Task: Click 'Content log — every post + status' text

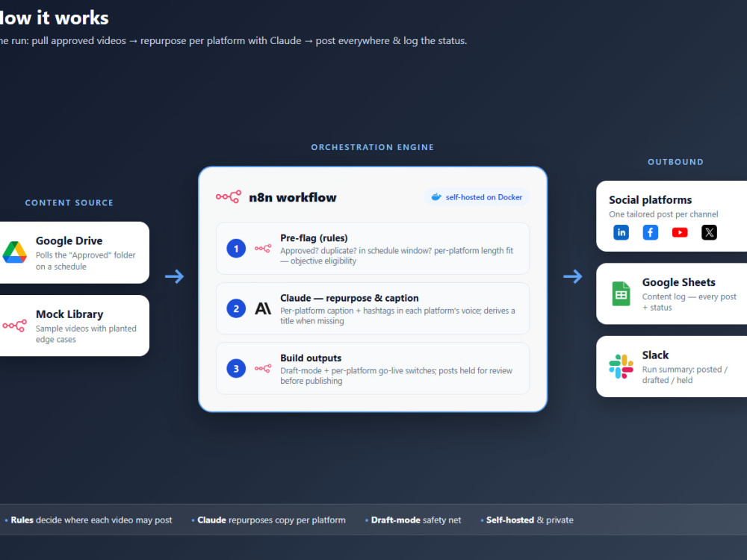Action: click(x=689, y=302)
